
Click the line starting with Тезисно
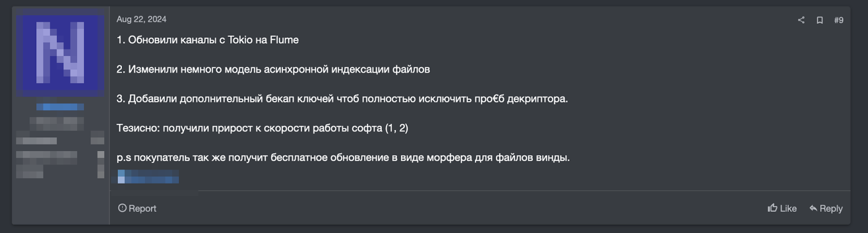pos(262,128)
